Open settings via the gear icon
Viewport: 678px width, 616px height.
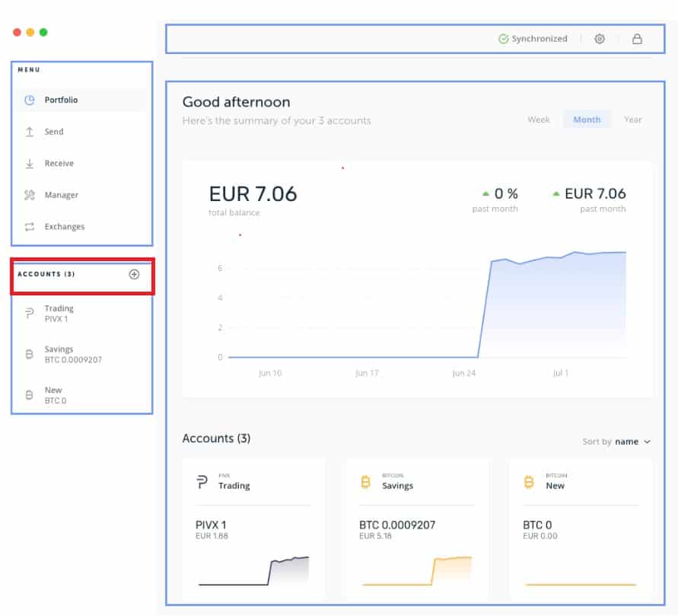pyautogui.click(x=600, y=39)
